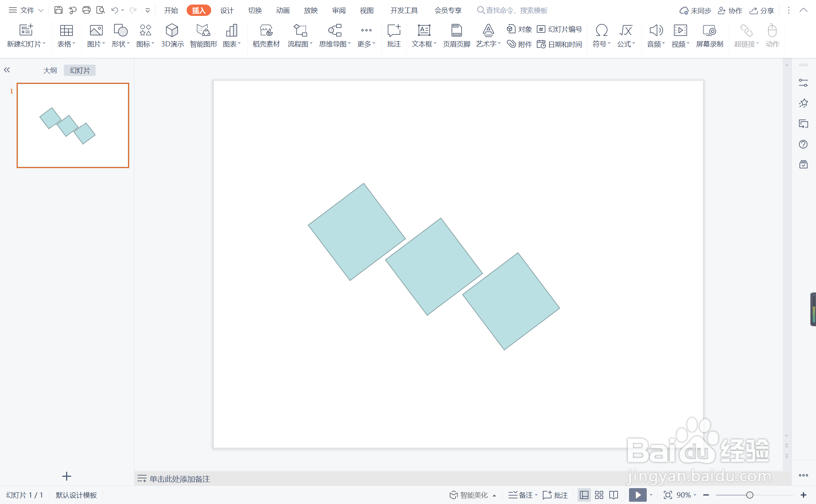The image size is (816, 504).
Task: Insert 页眉页脚 header and footer
Action: pos(456,36)
